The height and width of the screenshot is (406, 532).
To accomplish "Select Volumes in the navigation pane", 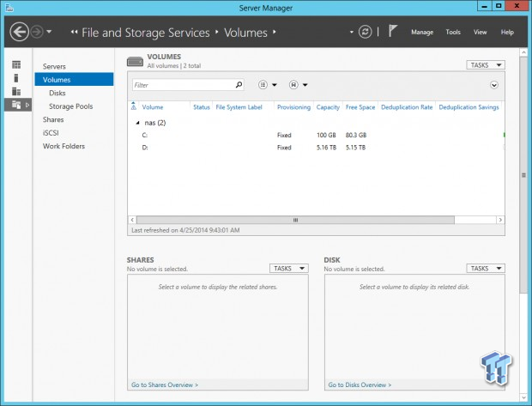I will tap(74, 80).
